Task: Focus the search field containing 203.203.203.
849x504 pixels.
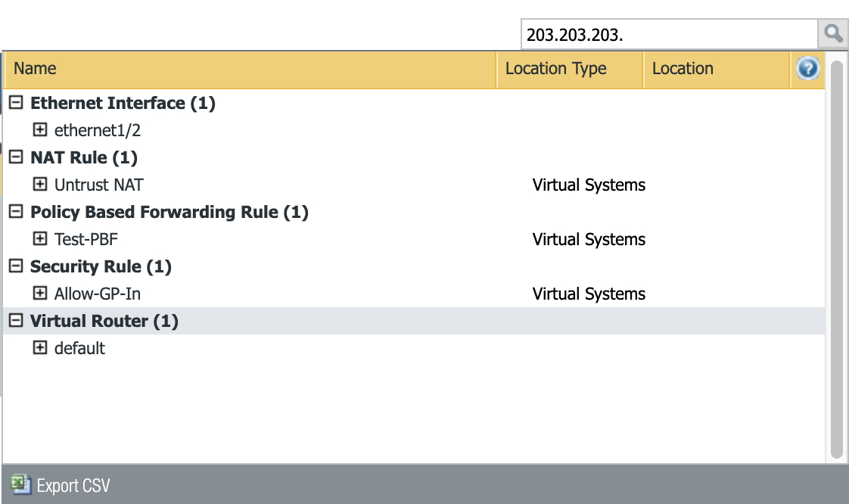Action: [669, 35]
